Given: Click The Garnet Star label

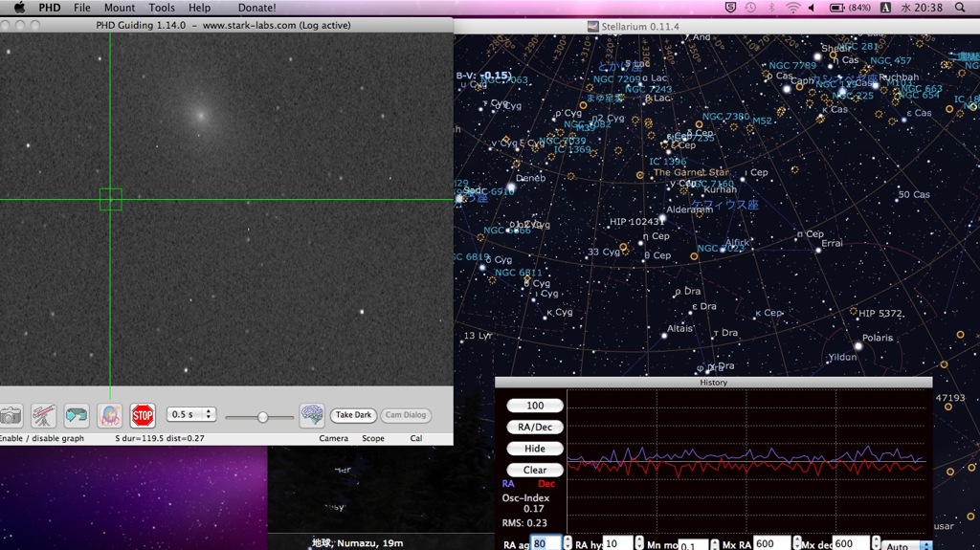Looking at the screenshot, I should tap(691, 172).
